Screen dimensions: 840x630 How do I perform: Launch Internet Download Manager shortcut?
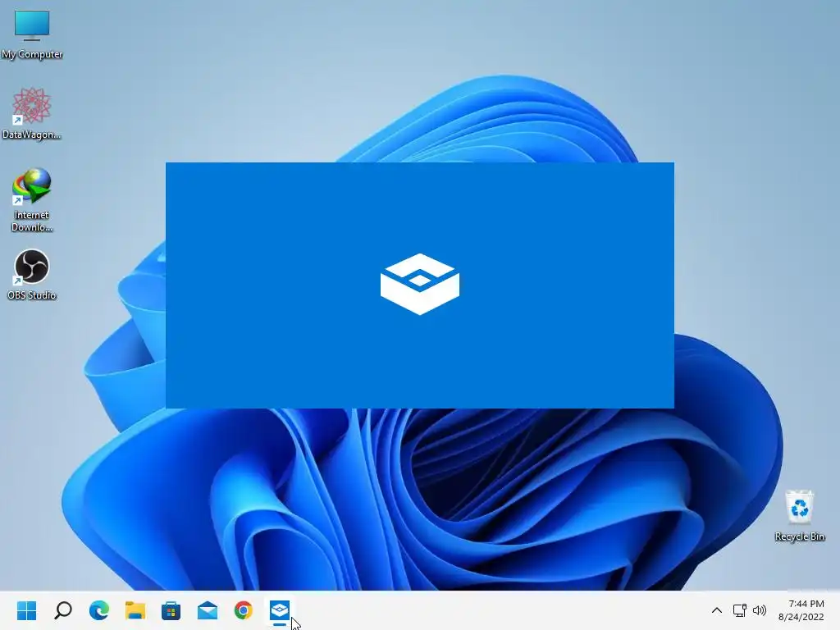(x=32, y=200)
